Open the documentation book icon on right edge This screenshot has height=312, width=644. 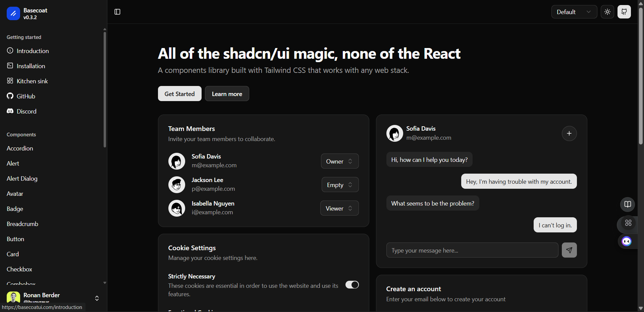(x=628, y=204)
